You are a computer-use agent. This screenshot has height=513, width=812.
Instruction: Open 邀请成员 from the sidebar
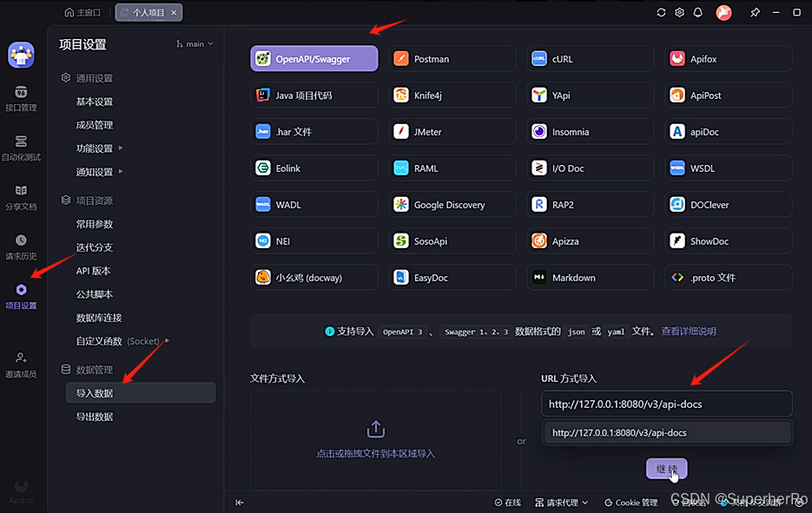tap(21, 363)
